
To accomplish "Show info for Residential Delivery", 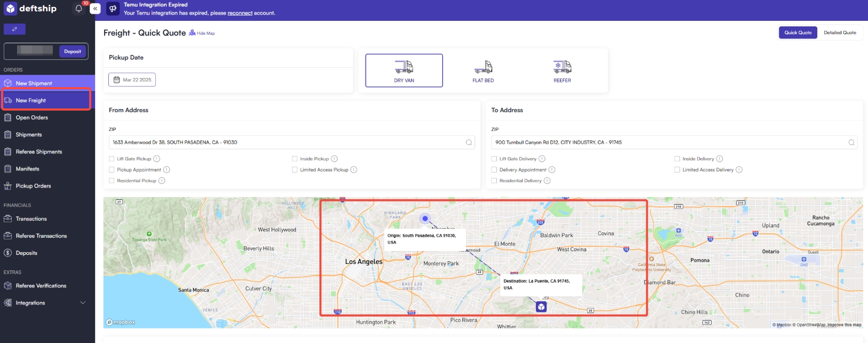I will [x=547, y=181].
